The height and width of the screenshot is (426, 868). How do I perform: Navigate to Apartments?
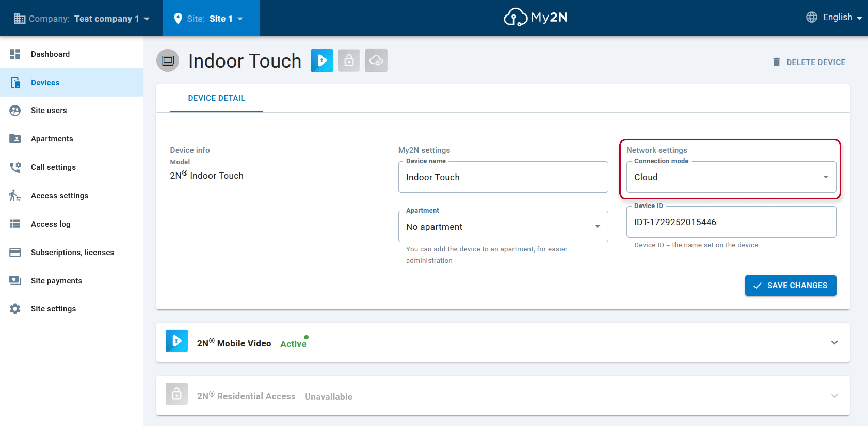coord(71,139)
